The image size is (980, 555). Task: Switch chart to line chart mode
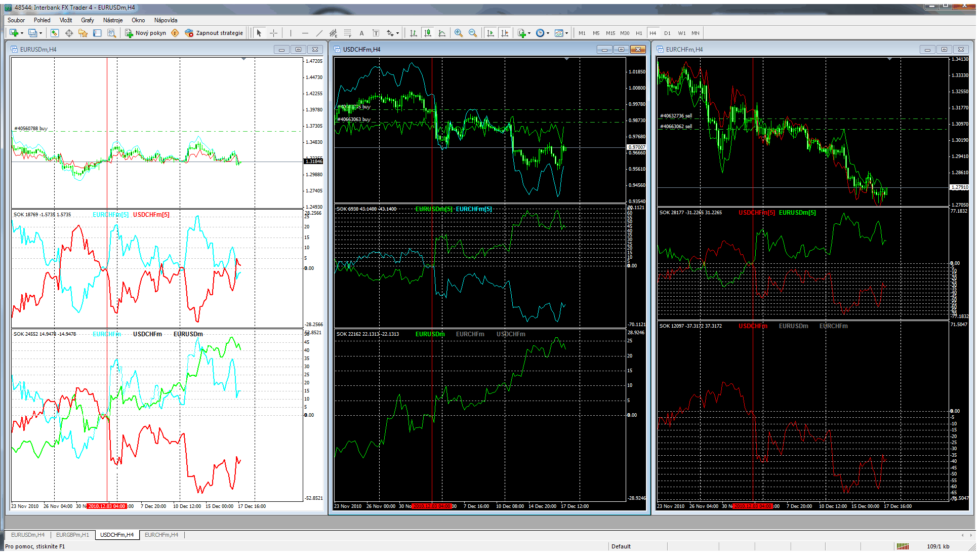(x=442, y=33)
